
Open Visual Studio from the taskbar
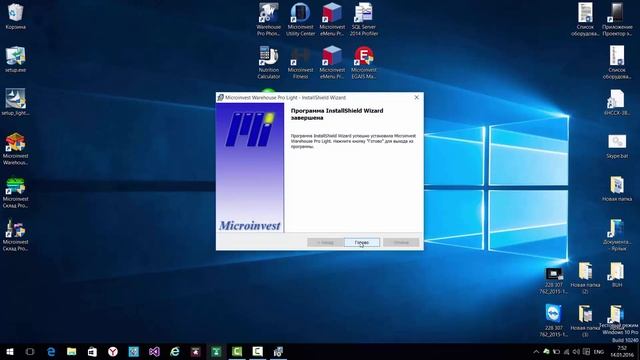click(x=154, y=352)
